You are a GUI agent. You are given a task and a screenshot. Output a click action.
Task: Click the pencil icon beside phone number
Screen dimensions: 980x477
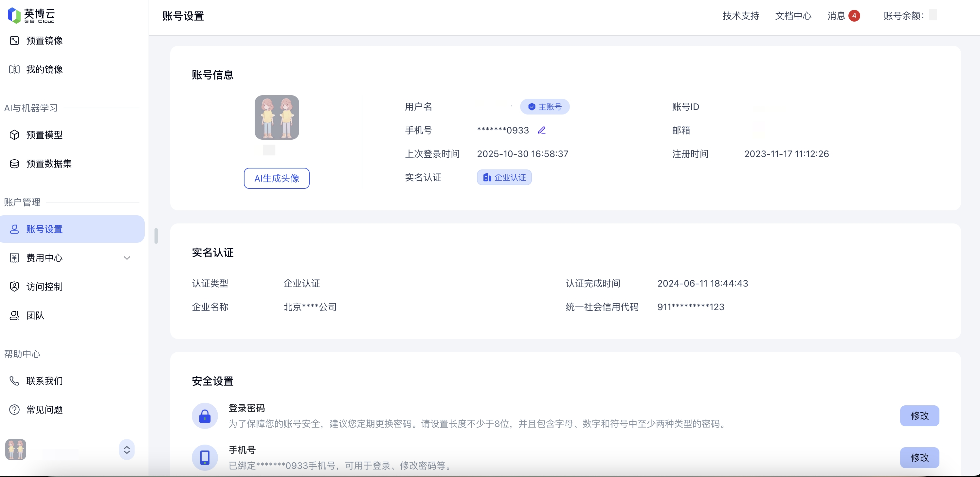click(x=542, y=131)
